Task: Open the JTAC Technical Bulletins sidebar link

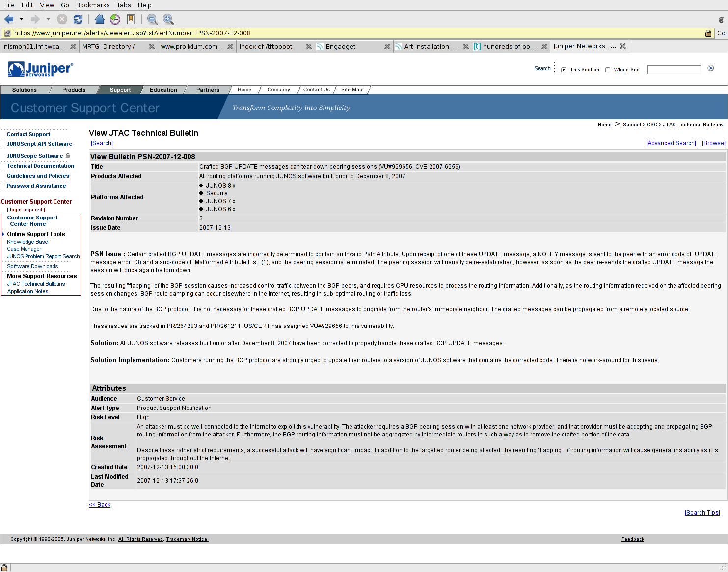Action: [36, 284]
